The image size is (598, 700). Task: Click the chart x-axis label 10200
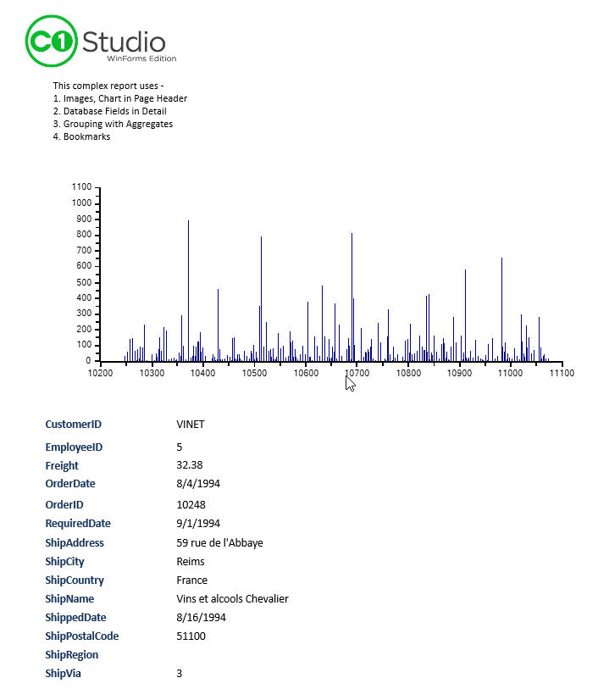click(101, 373)
